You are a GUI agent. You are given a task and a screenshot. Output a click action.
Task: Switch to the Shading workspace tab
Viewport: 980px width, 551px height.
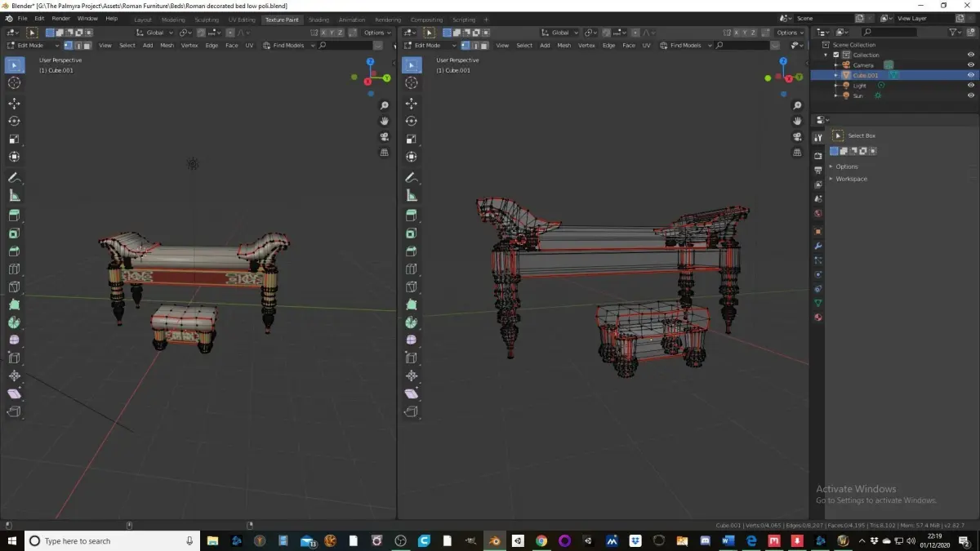click(318, 20)
